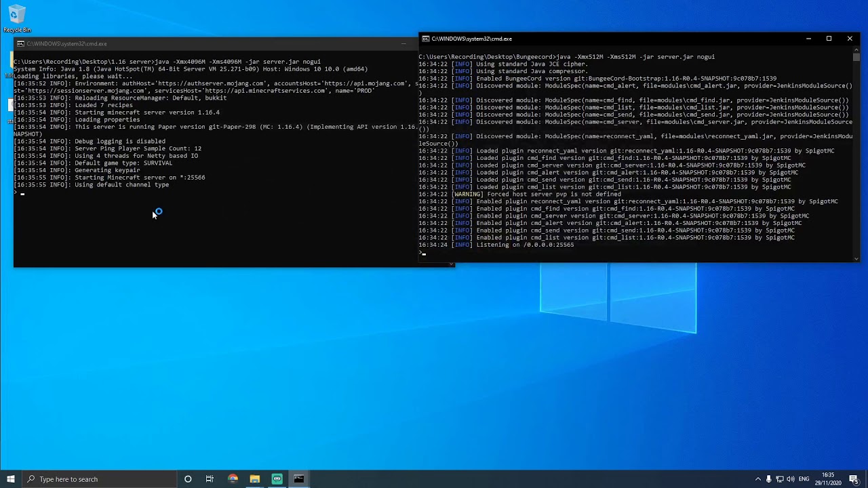
Task: Click the "Reloading ResourceManager: Default, bukkit" line
Action: click(x=120, y=98)
